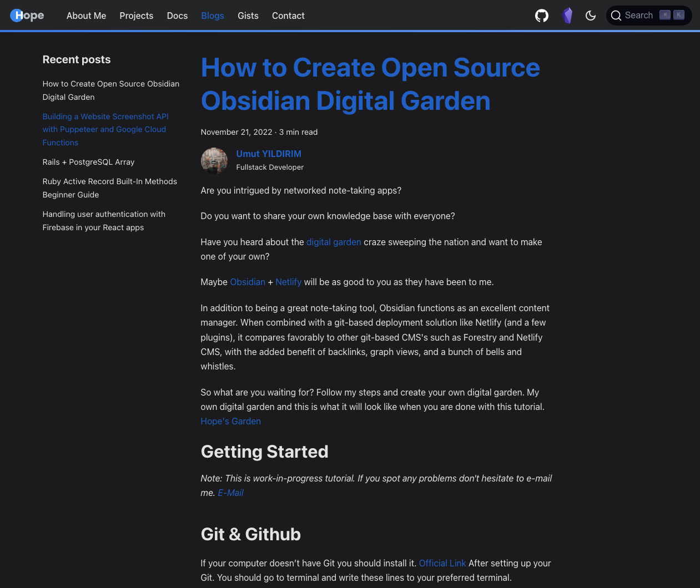Screen dimensions: 700x588
Task: Open Ruby Active Record Built-In Methods post
Action: click(x=110, y=188)
